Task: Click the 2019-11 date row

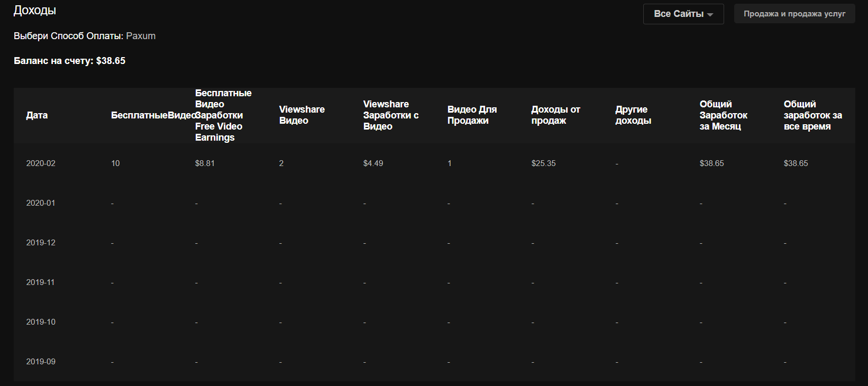Action: click(x=41, y=282)
